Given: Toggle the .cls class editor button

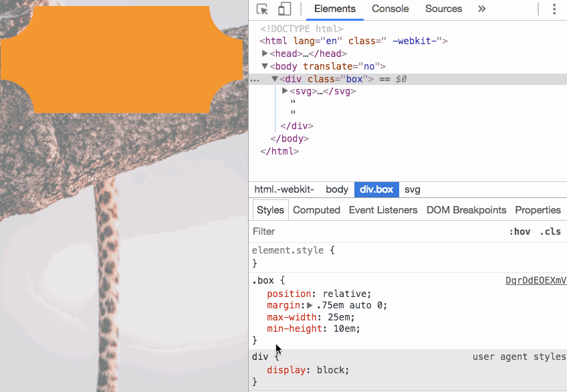Looking at the screenshot, I should coord(550,231).
